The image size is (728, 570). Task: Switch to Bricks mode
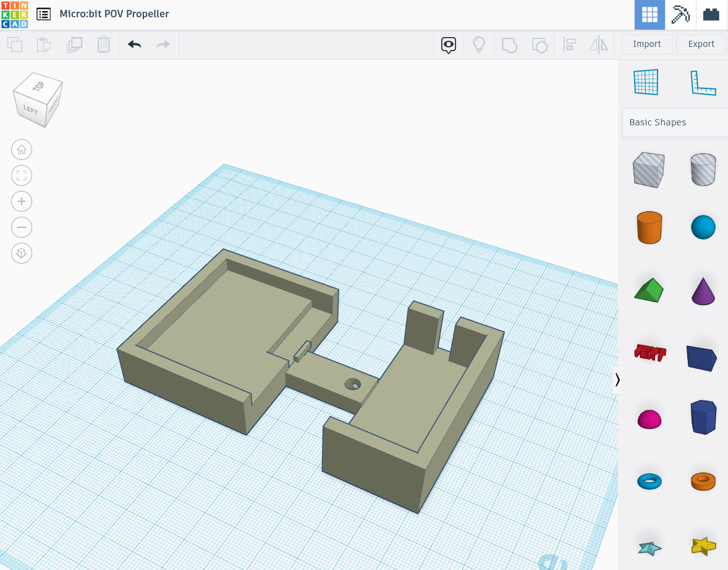pos(711,14)
